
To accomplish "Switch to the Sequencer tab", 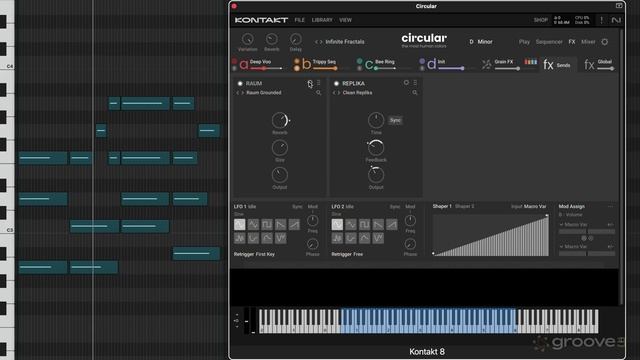I will [x=549, y=42].
